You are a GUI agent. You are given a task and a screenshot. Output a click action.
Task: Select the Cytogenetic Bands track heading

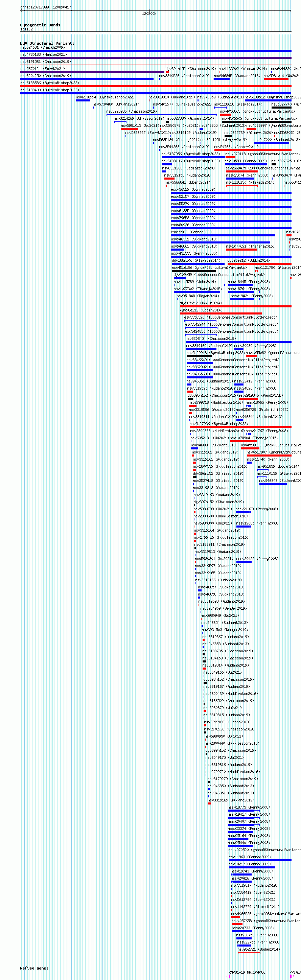click(40, 25)
